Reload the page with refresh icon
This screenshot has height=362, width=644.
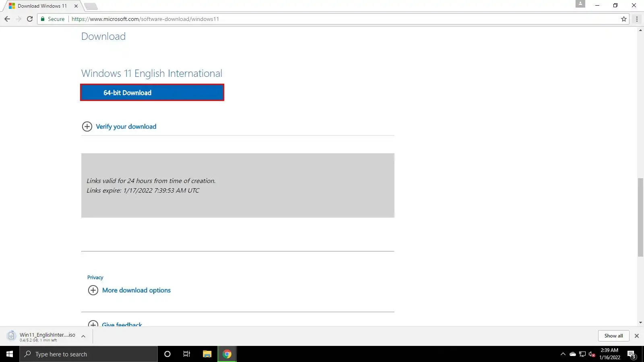30,19
